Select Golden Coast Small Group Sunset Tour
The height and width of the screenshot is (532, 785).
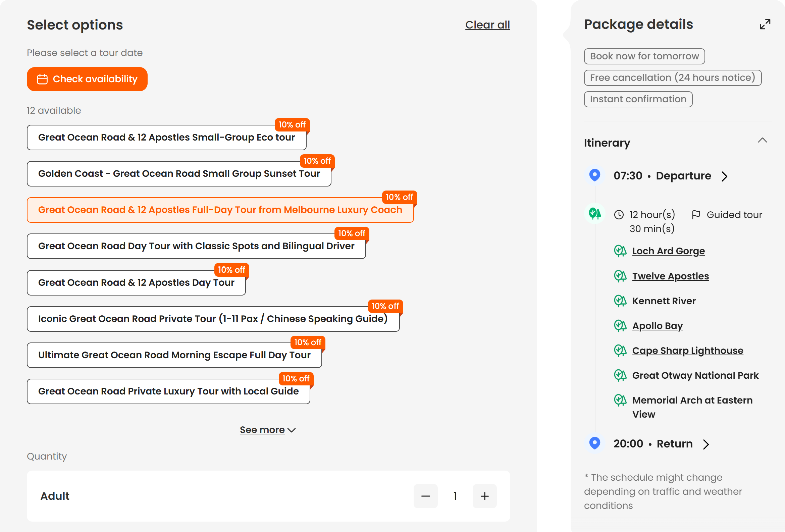click(179, 174)
